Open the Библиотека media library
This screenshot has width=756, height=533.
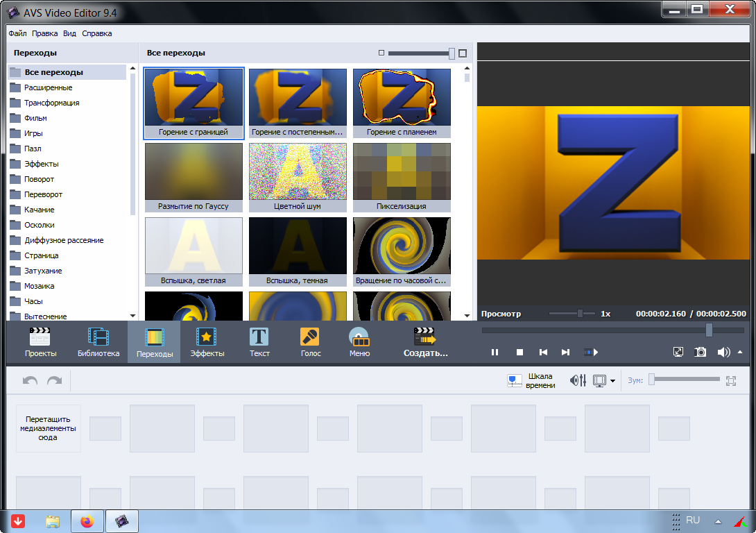(98, 342)
